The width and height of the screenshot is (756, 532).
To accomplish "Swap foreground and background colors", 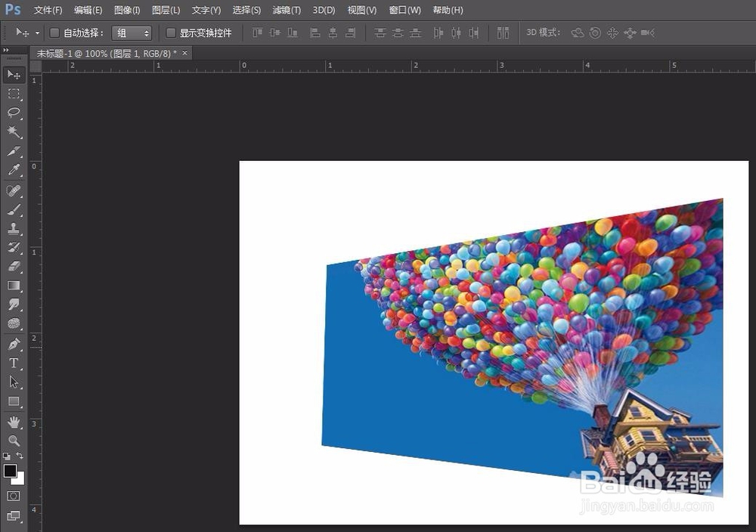I will pos(20,456).
